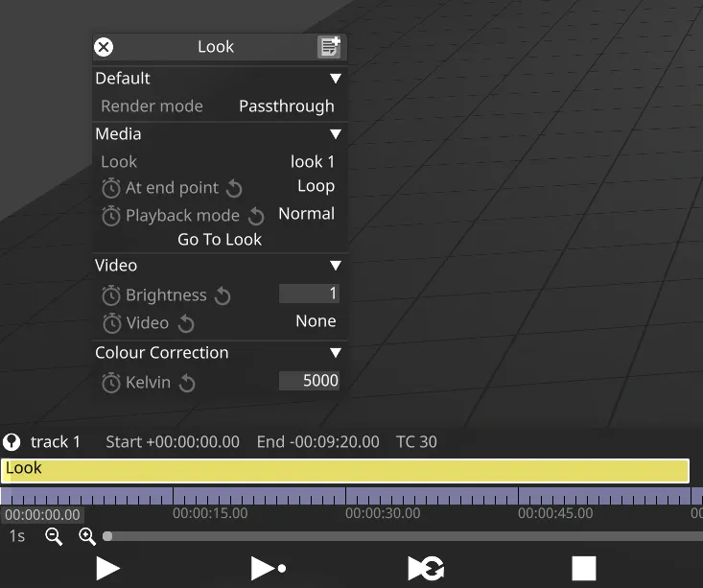Click the Brightness value field

pos(309,294)
